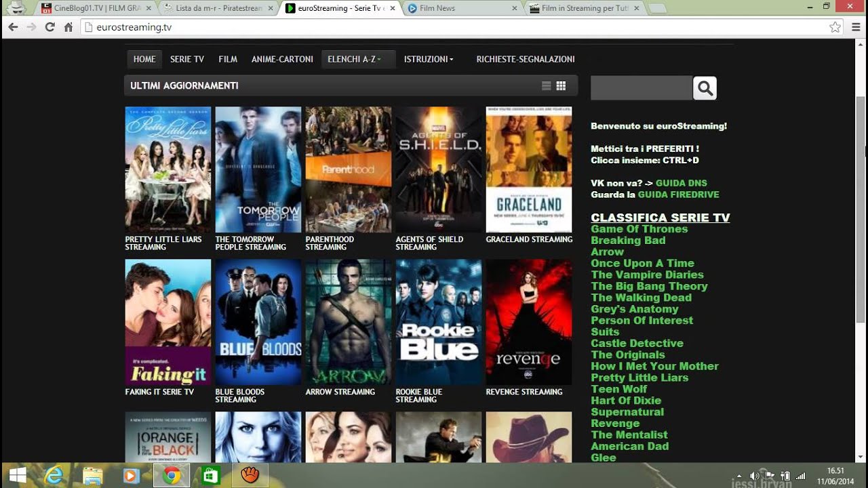Open The Vampire Diaries ranking link

click(647, 274)
